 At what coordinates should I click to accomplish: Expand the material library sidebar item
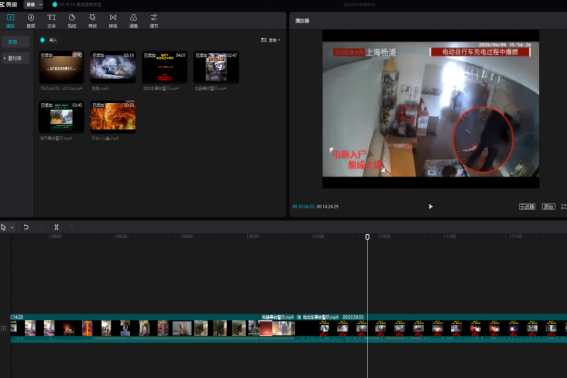15,58
